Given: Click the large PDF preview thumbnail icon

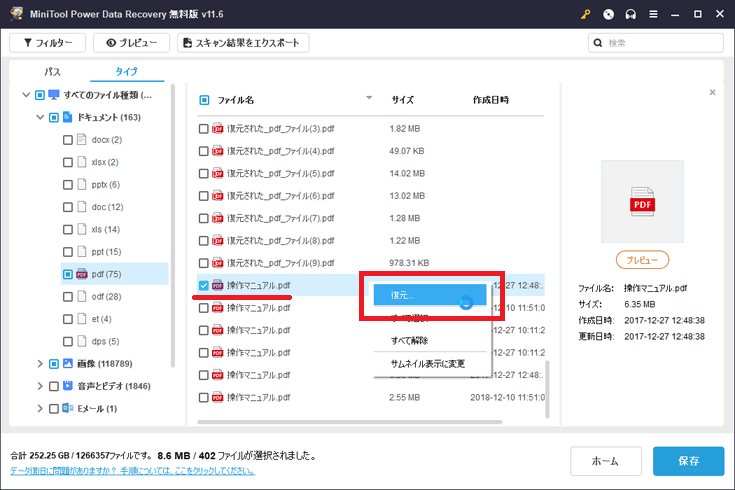Looking at the screenshot, I should 642,201.
